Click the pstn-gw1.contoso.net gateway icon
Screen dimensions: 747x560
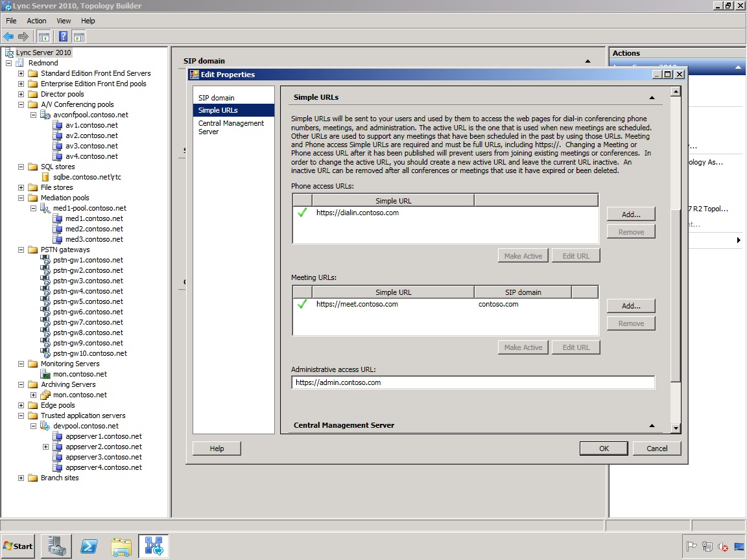click(x=45, y=260)
